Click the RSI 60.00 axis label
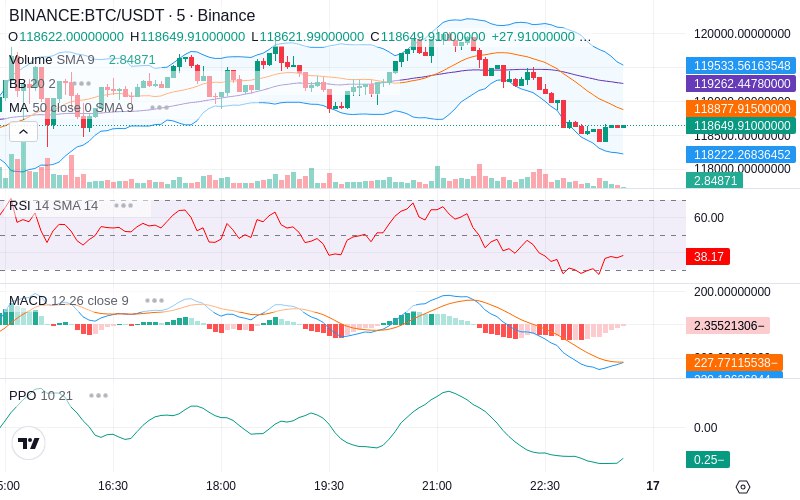 pyautogui.click(x=709, y=218)
